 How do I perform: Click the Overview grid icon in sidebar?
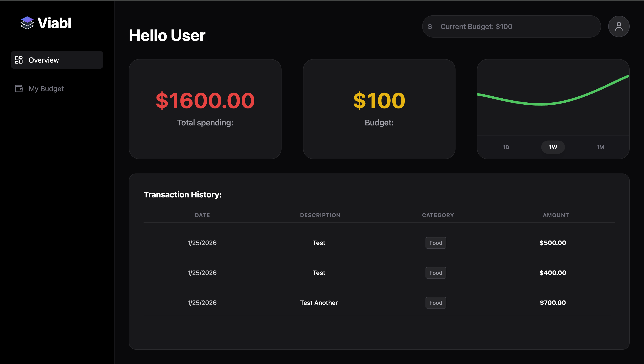click(19, 60)
